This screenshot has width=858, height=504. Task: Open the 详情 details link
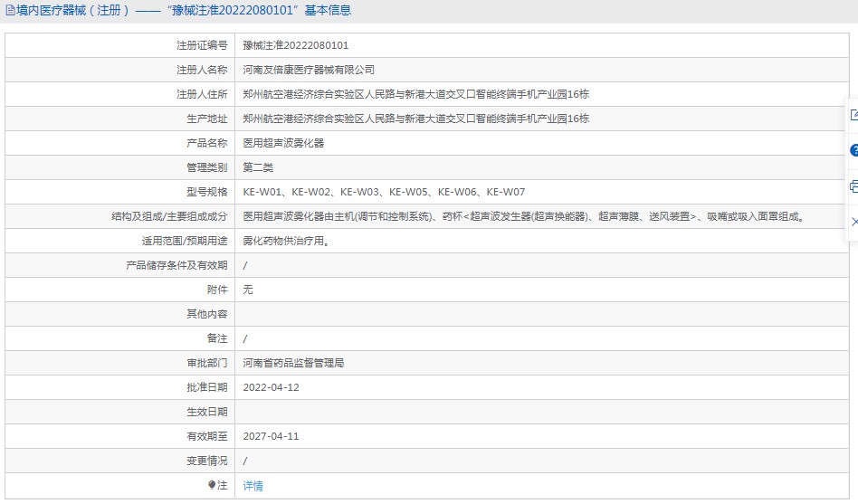pos(253,486)
